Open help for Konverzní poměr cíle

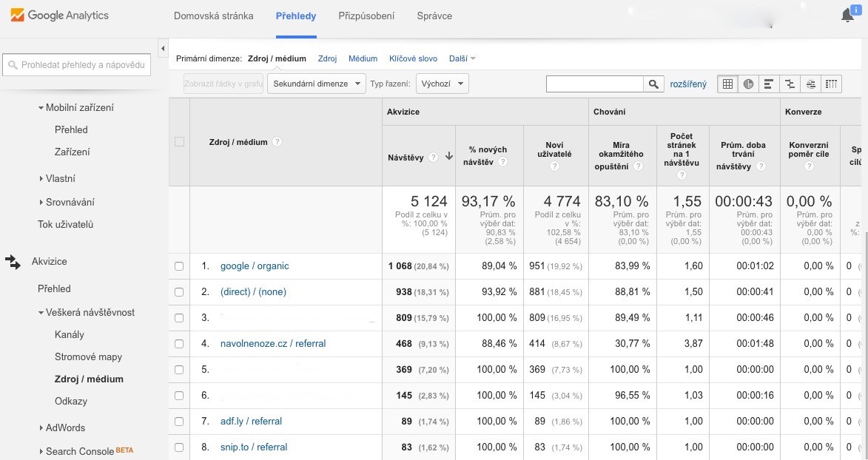(x=809, y=166)
